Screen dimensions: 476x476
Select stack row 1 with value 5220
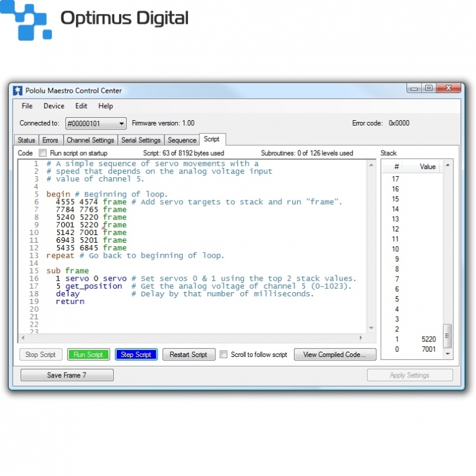click(412, 339)
